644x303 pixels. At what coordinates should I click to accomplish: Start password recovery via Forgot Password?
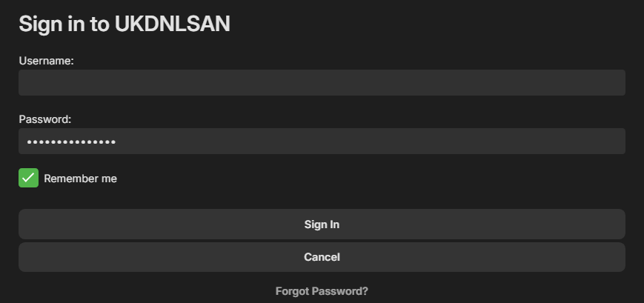pos(322,291)
